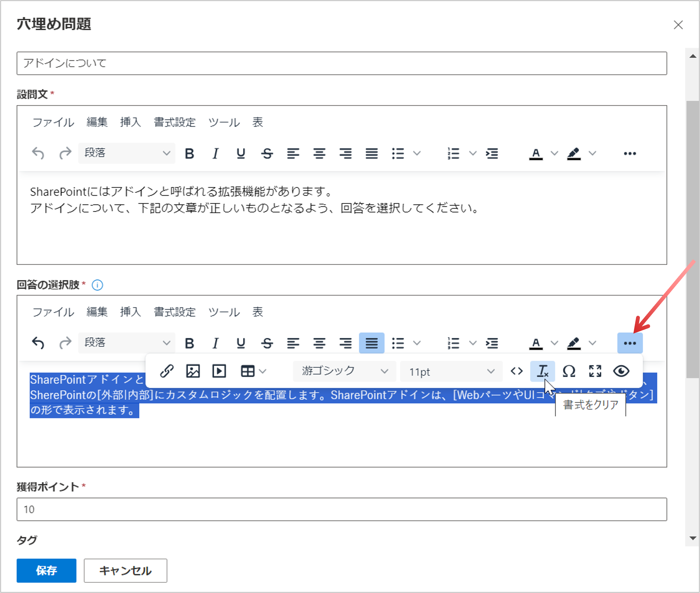Toggle bold in the 設問文 editor
This screenshot has width=700, height=593.
[x=189, y=153]
